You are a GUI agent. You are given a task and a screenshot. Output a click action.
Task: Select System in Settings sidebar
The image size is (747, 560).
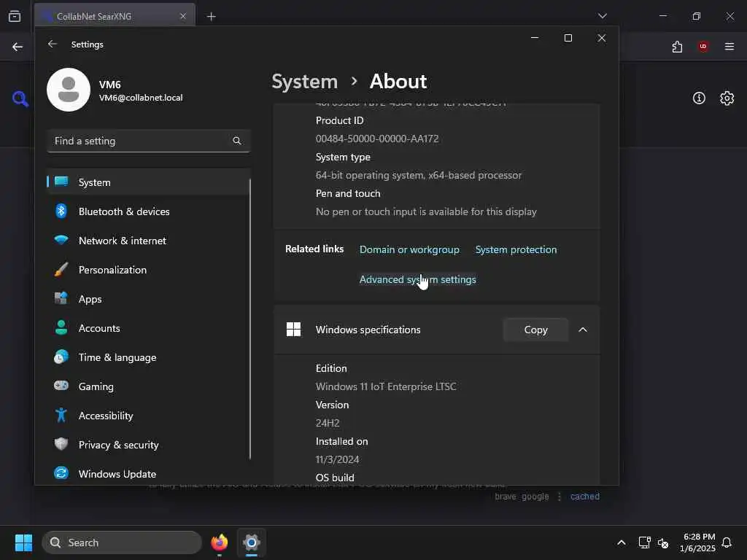tap(149, 182)
